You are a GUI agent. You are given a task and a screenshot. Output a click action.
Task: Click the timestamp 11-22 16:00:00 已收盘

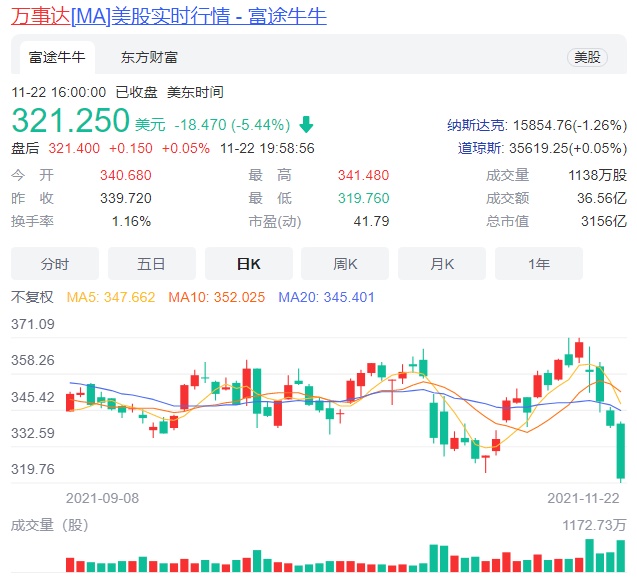[84, 92]
